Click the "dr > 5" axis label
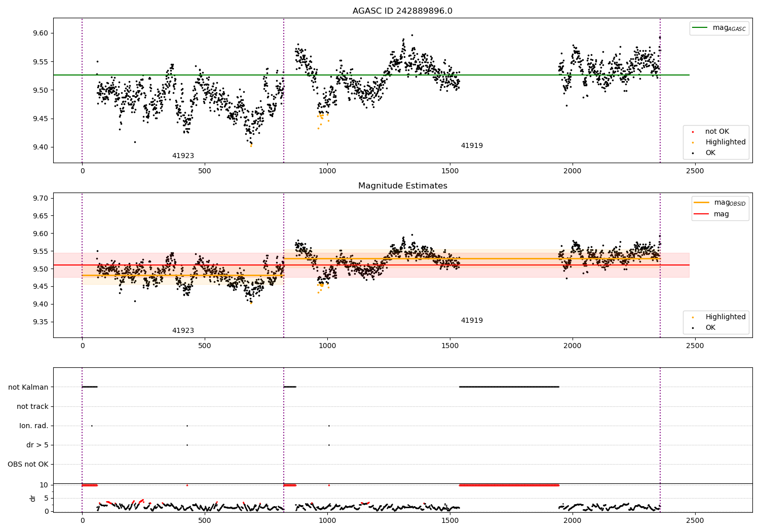The image size is (760, 532). coord(37,445)
